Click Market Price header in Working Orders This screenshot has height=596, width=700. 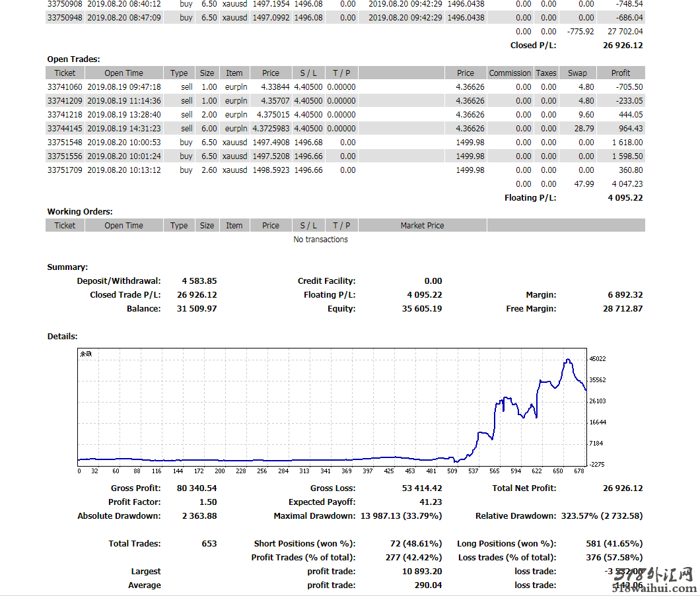tap(422, 226)
